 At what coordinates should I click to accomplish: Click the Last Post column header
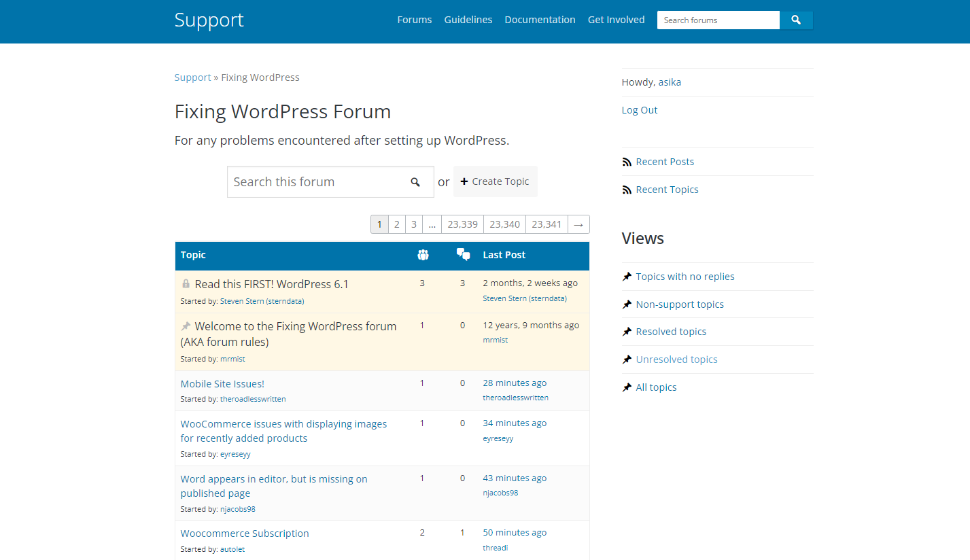point(504,255)
